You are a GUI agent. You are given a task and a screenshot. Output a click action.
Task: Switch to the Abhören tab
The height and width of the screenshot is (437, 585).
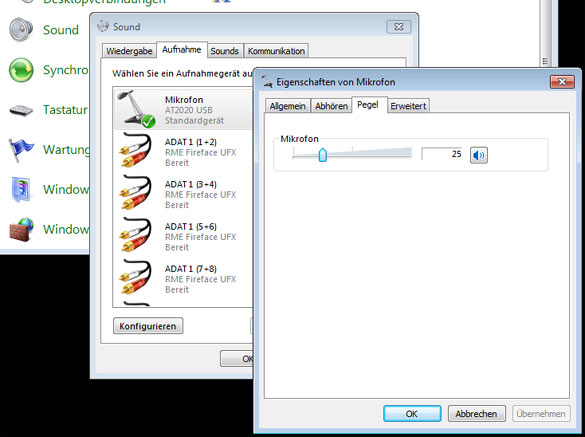tap(331, 106)
